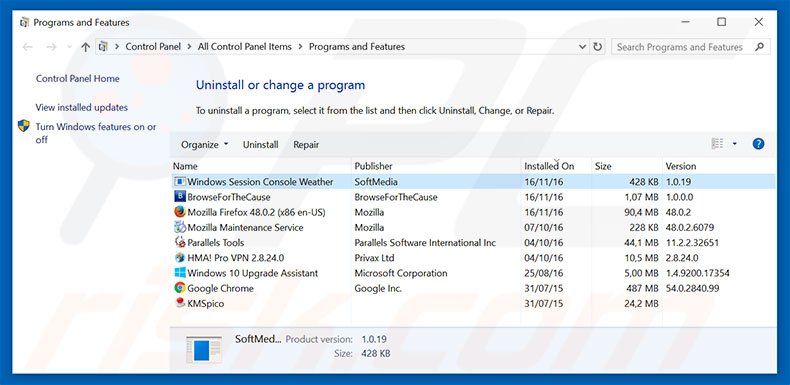Click Microsoft Corporation publisher cell
The height and width of the screenshot is (385, 790).
[401, 273]
